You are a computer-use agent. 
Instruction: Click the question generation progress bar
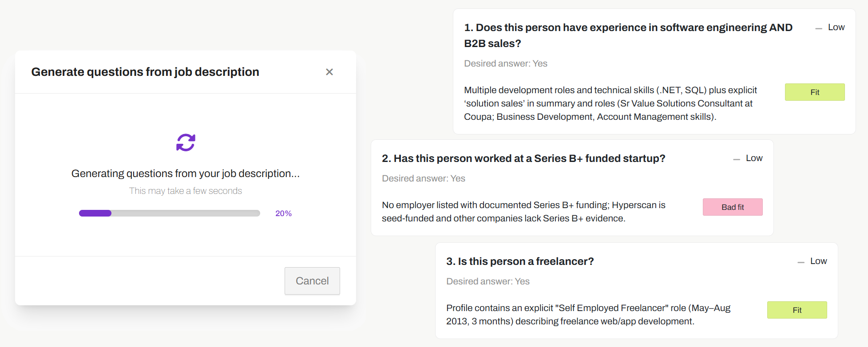(x=169, y=213)
